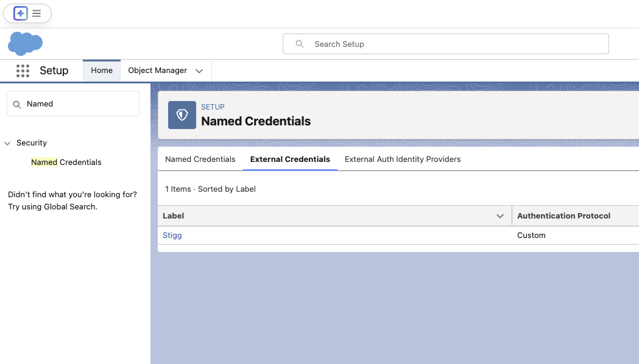Click the Quick Find box containing Named

click(x=73, y=103)
